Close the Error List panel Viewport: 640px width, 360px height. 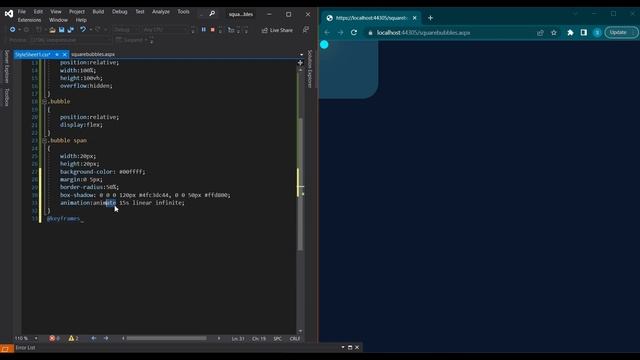(357, 347)
